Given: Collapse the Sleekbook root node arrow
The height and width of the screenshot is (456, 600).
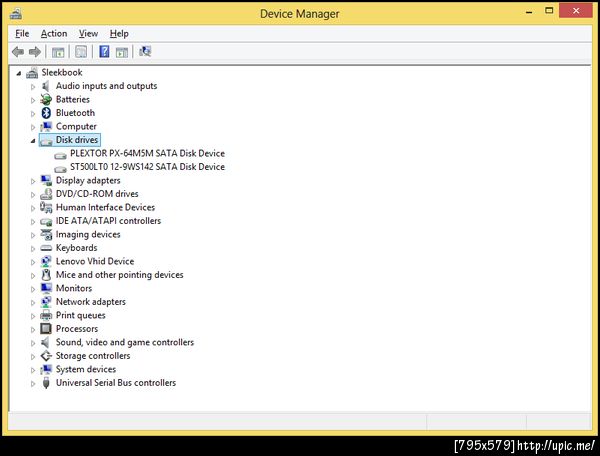Looking at the screenshot, I should point(19,73).
